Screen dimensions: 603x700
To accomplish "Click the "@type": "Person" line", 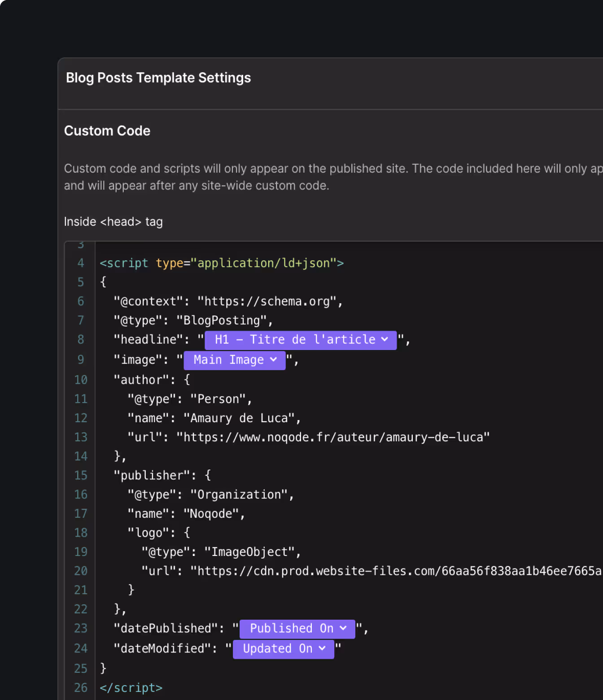I will tap(190, 399).
